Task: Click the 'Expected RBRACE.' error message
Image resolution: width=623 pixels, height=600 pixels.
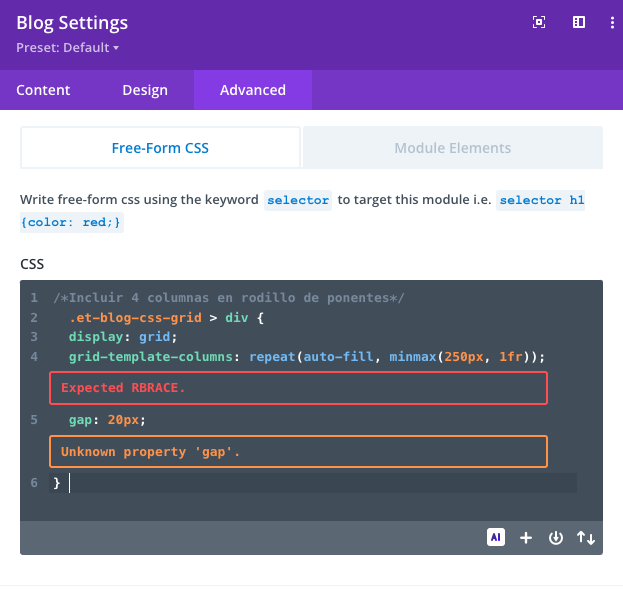Action: coord(298,388)
